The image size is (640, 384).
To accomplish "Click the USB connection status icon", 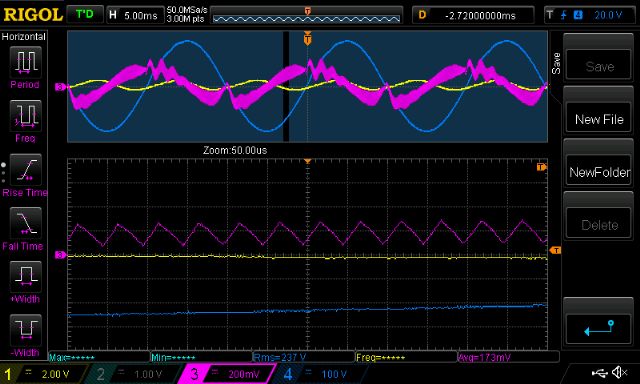I will click(599, 373).
